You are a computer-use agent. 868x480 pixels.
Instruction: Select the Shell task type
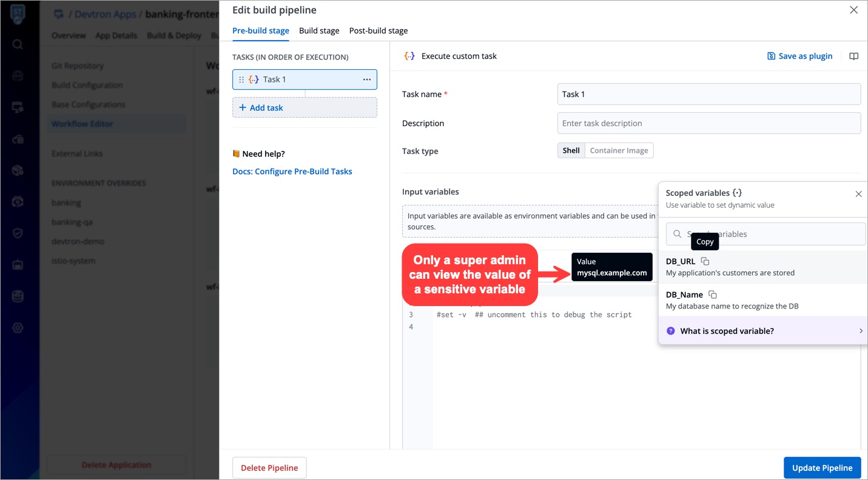tap(571, 150)
